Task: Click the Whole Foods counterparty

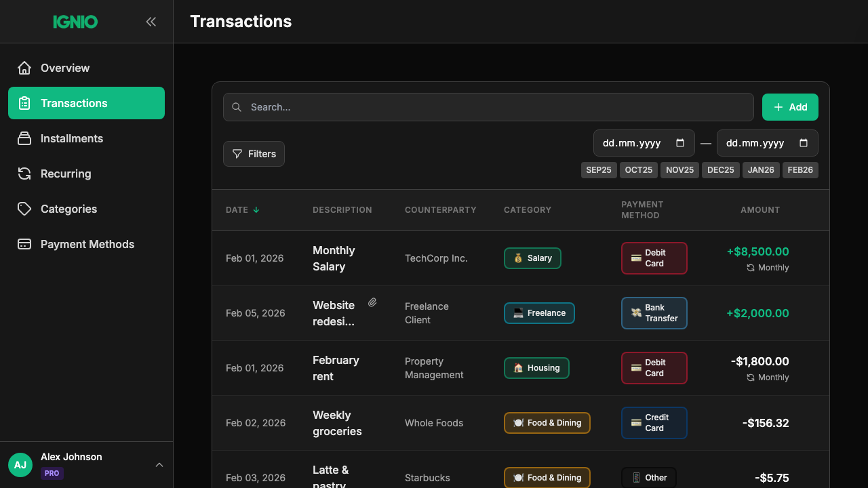Action: click(x=434, y=423)
